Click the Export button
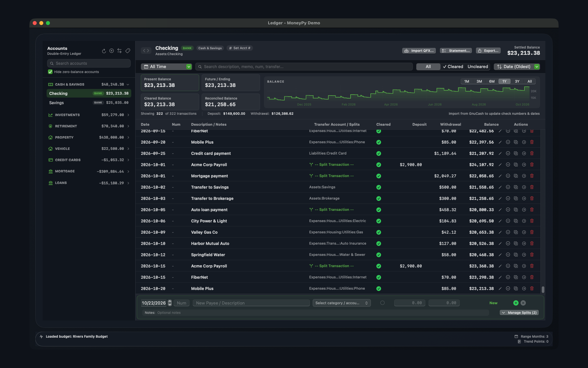 488,51
